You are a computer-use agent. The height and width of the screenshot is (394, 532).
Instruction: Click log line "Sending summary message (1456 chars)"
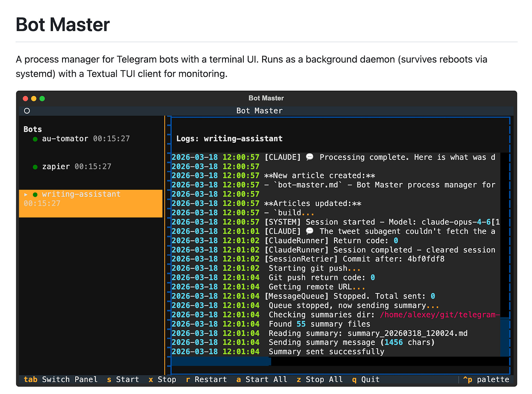coord(303,342)
